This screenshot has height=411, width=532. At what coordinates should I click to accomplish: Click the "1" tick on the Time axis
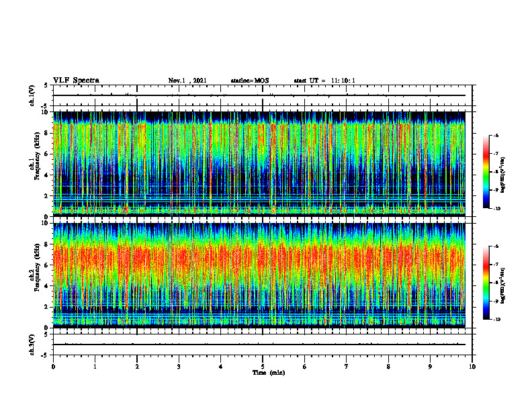pyautogui.click(x=95, y=367)
